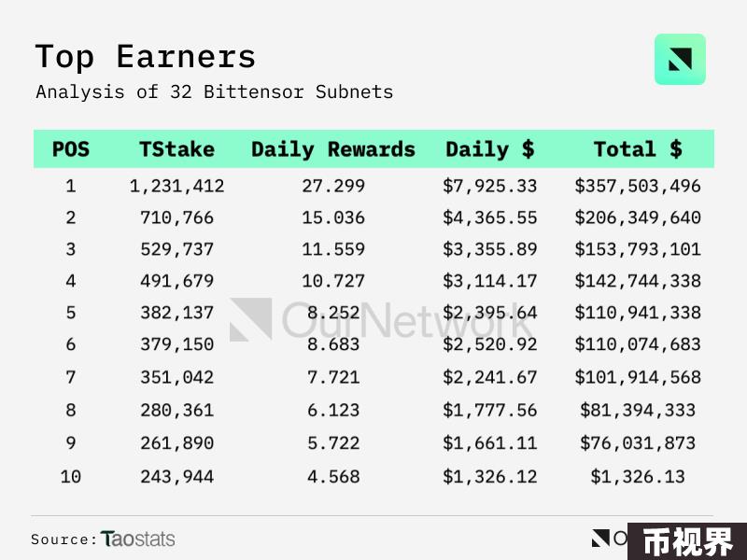747x560 pixels.
Task: Select position 10 in the POS column
Action: click(x=71, y=476)
